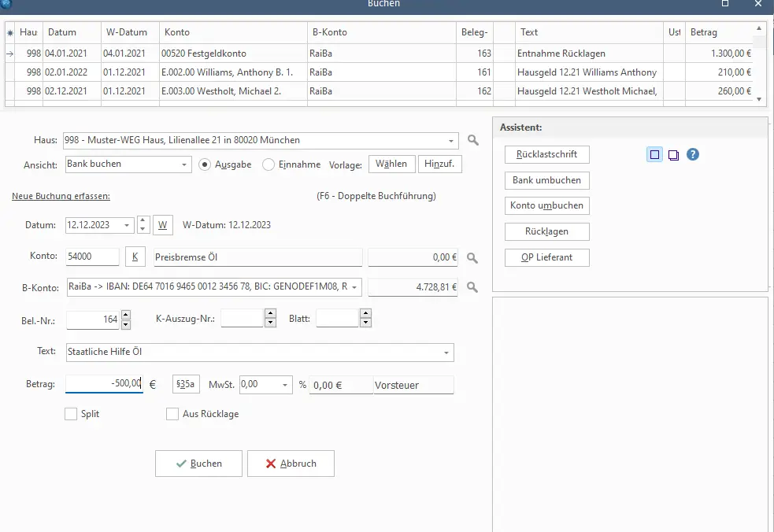Decrement the Blatt spinner
Image resolution: width=774 pixels, height=532 pixels.
pos(365,322)
